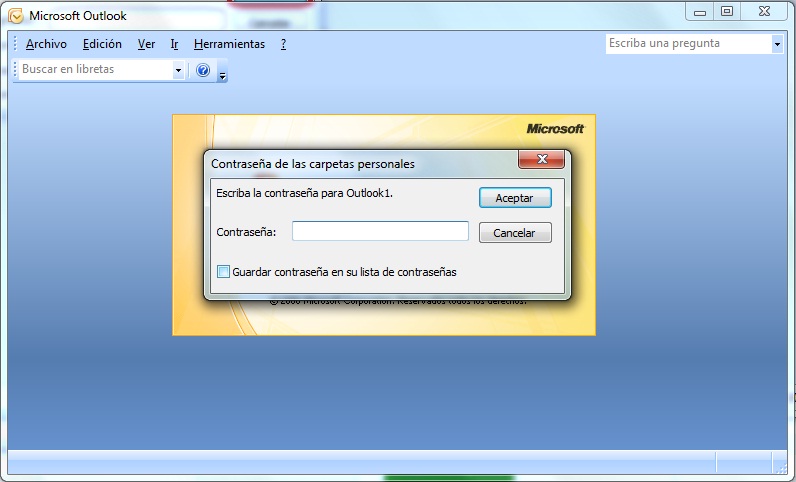Image resolution: width=796 pixels, height=482 pixels.
Task: Open the Ver menu
Action: (146, 44)
